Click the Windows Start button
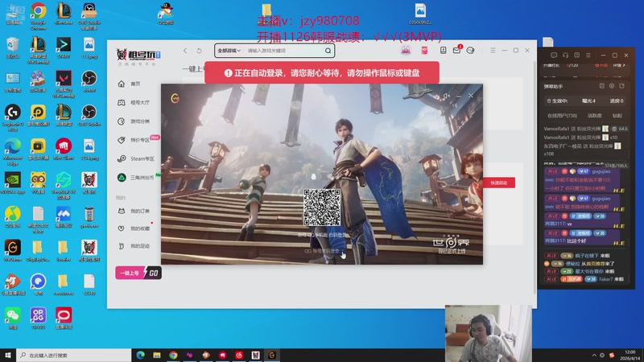644x362 pixels. 8,355
